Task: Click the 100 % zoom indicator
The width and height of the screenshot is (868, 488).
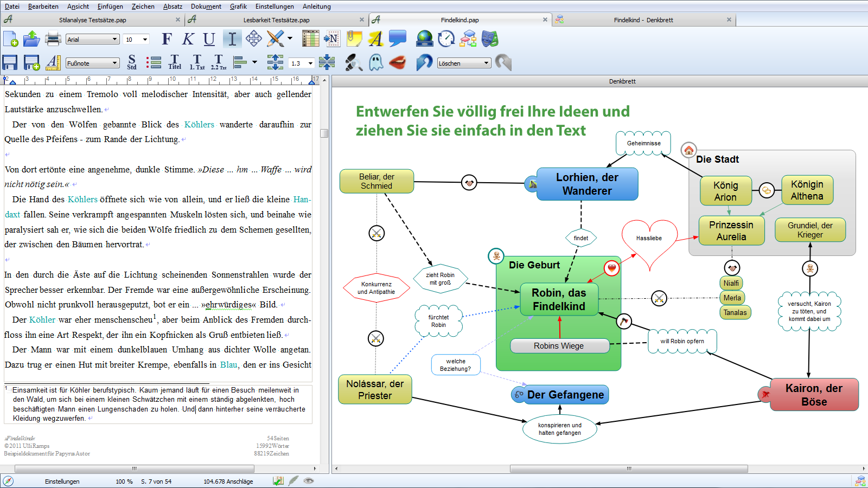Action: click(x=124, y=481)
